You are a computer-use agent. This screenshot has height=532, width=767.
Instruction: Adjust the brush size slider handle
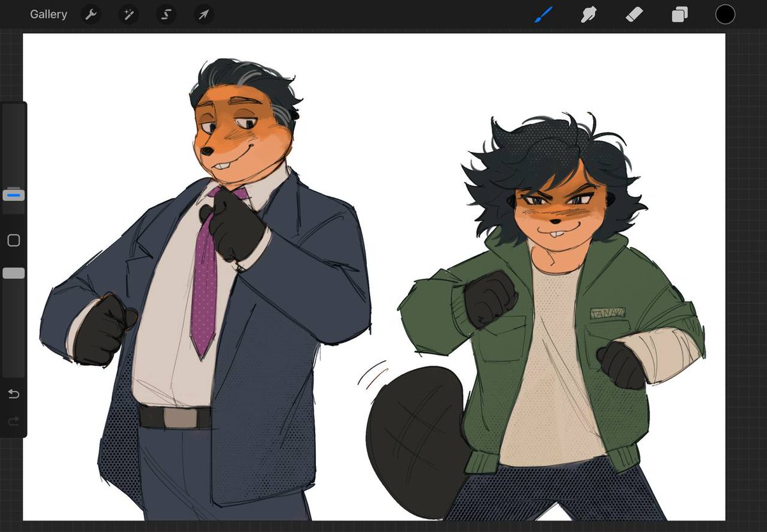[x=13, y=195]
